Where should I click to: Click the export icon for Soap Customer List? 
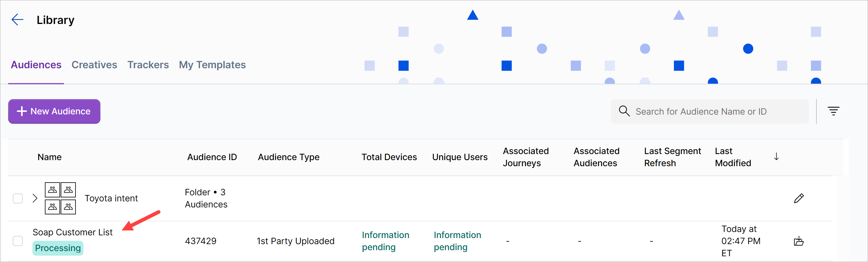point(799,241)
